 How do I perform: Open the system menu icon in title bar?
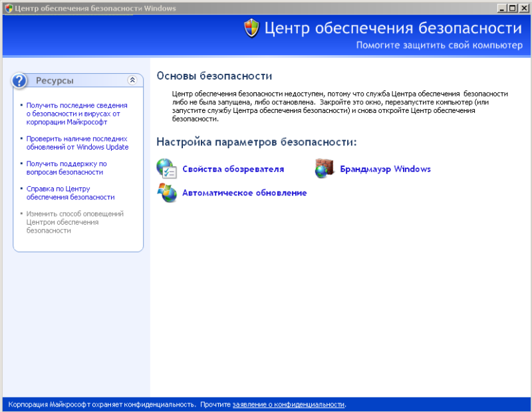point(9,8)
